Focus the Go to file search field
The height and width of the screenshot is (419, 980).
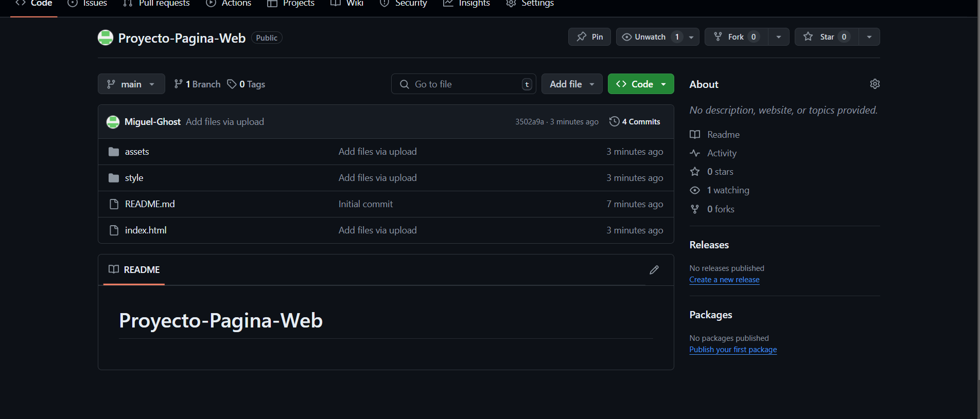click(463, 84)
